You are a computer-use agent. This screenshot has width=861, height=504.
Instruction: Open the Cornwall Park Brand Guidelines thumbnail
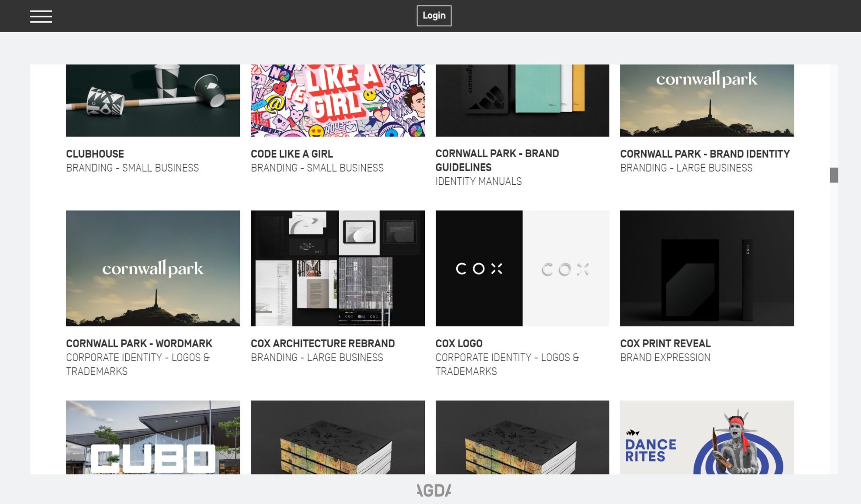click(x=522, y=100)
